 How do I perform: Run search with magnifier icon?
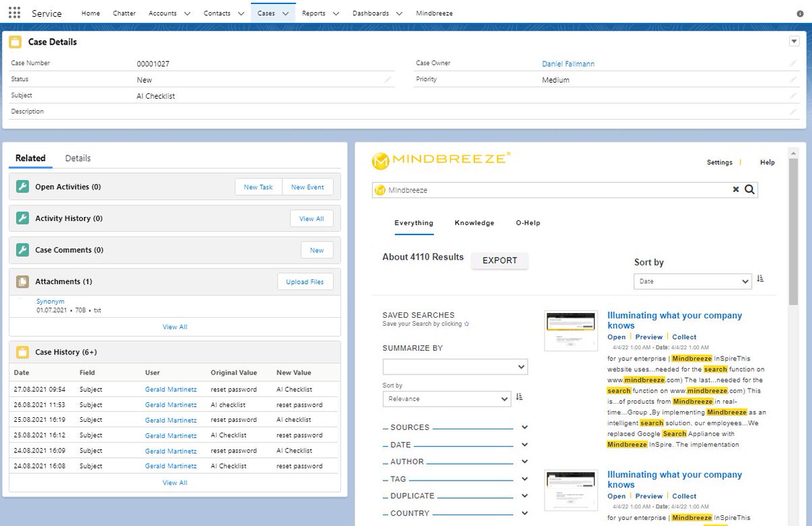750,190
